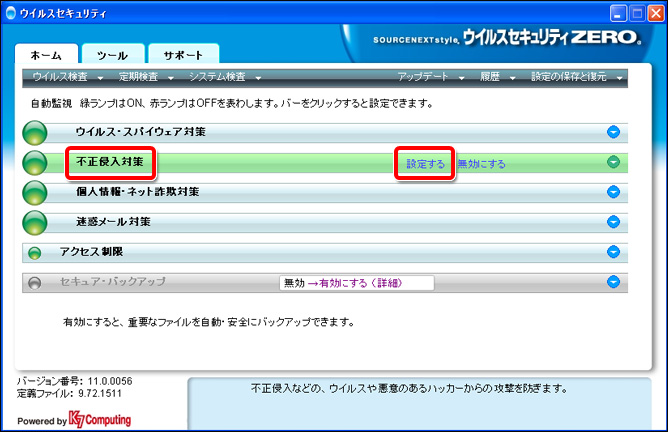Click the 無効にする link

[x=481, y=164]
